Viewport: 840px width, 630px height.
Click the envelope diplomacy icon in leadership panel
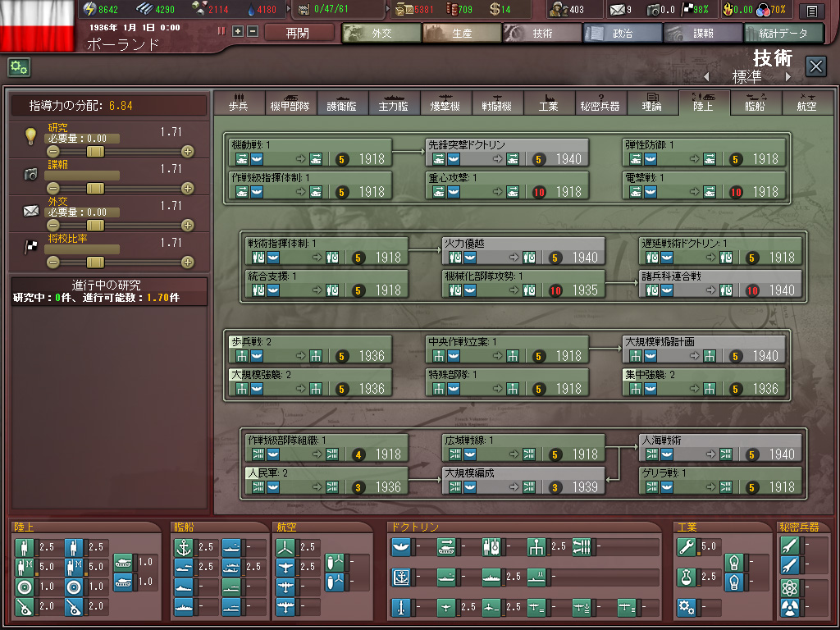[x=31, y=211]
